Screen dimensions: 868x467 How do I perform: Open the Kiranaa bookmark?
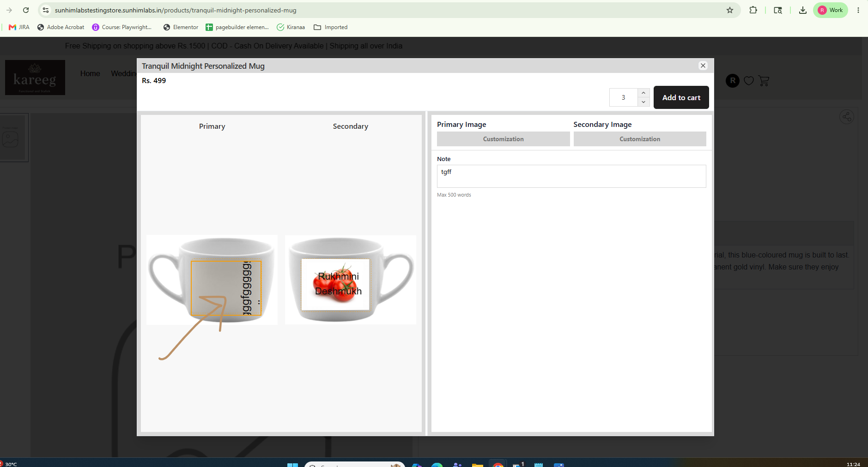[291, 27]
